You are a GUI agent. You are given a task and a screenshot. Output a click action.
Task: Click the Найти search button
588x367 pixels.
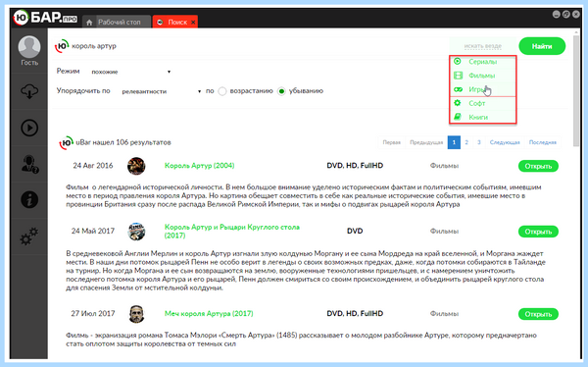click(x=542, y=46)
